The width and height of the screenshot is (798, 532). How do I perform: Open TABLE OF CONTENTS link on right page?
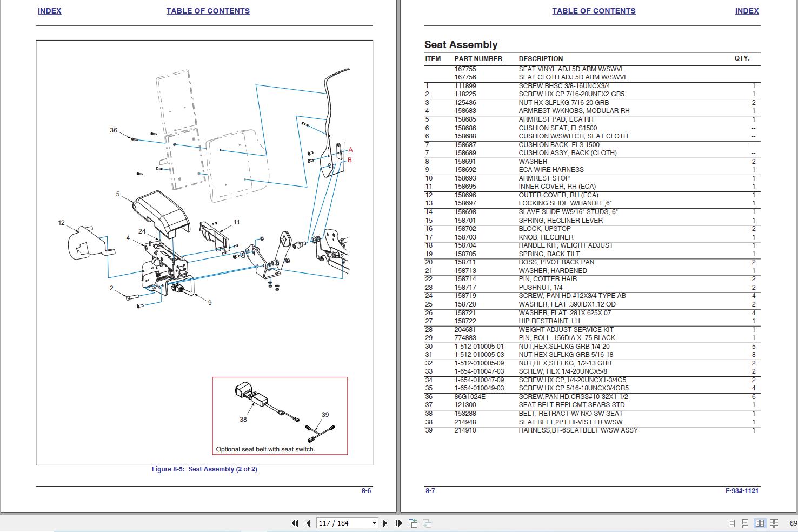tap(594, 11)
